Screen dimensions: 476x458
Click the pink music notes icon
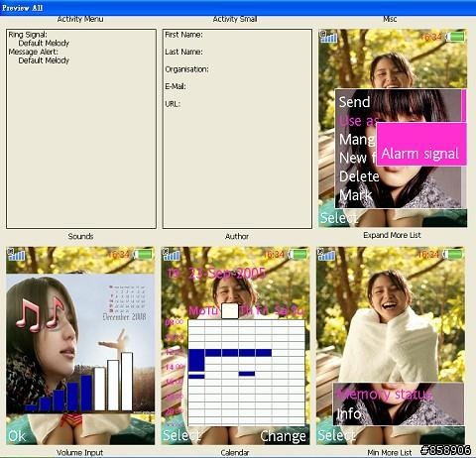pos(40,314)
